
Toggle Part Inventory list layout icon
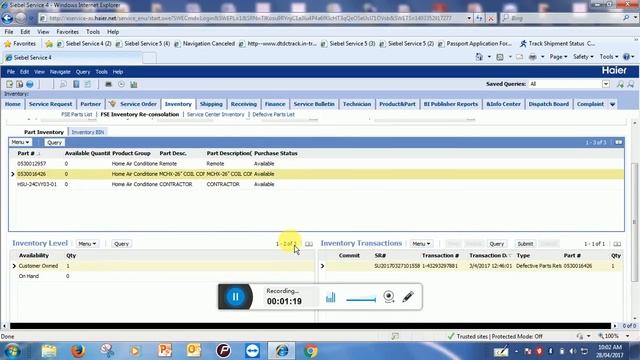tap(619, 142)
